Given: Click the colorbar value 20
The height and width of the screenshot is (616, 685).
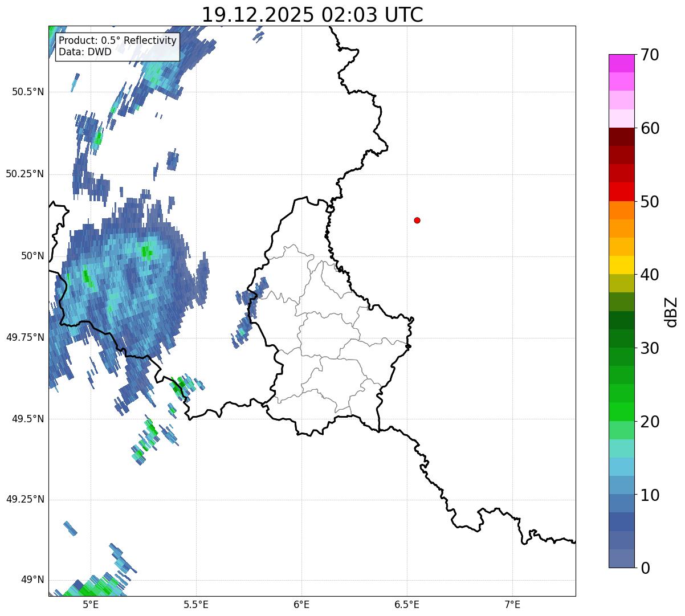Looking at the screenshot, I should tap(650, 422).
